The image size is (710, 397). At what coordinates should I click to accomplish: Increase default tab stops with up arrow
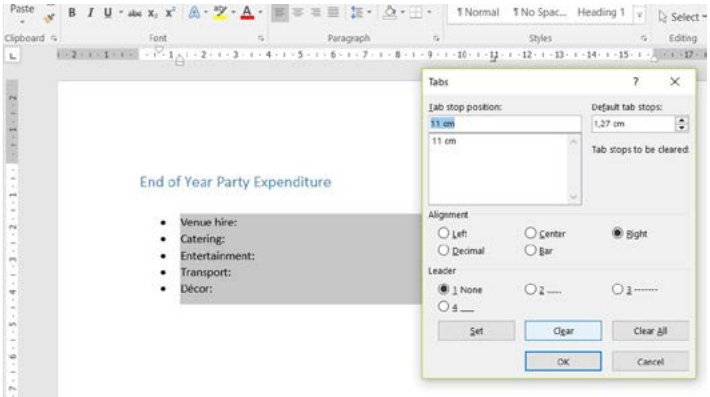(x=681, y=120)
